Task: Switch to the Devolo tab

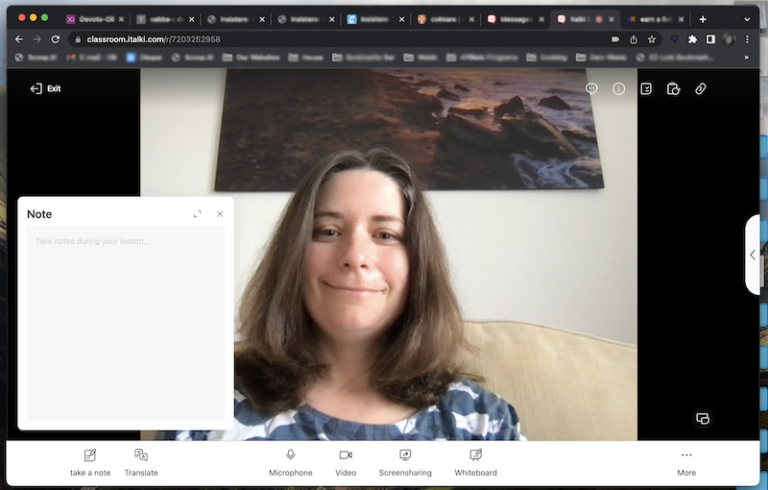Action: [95, 19]
